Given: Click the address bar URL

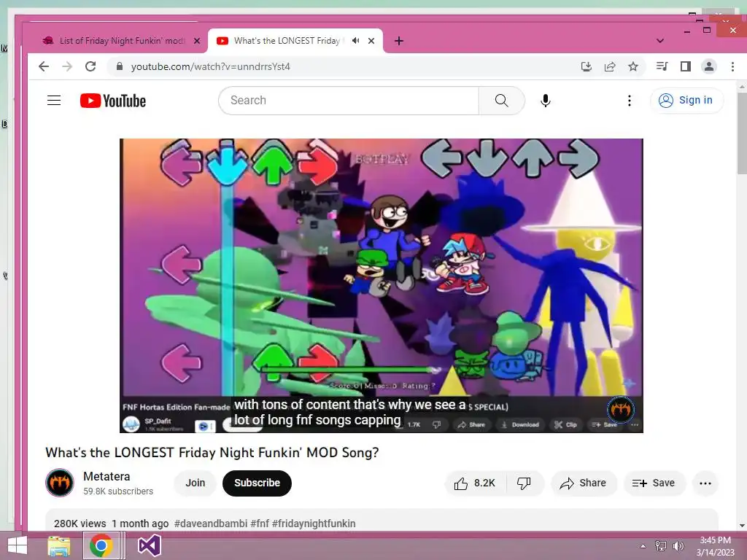Looking at the screenshot, I should (x=211, y=66).
